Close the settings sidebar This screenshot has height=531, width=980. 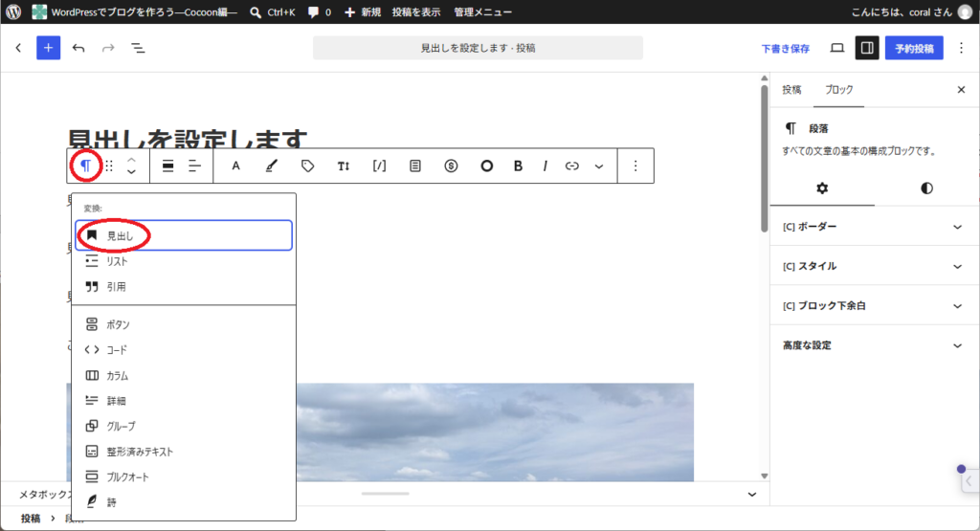click(961, 90)
